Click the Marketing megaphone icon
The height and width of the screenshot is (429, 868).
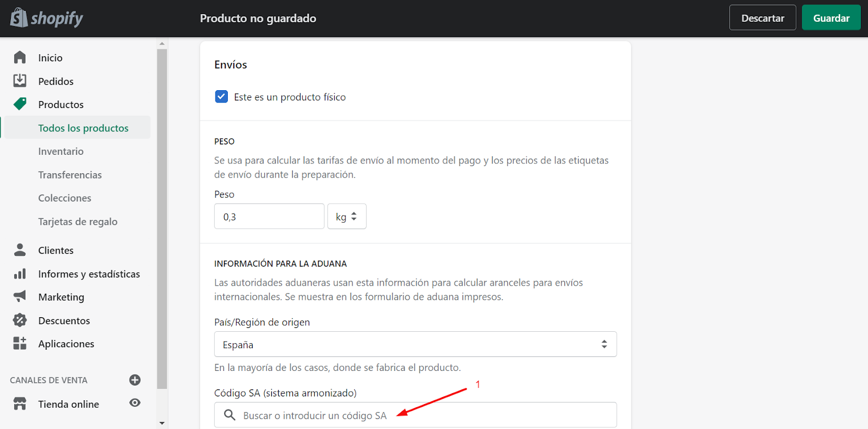(20, 296)
